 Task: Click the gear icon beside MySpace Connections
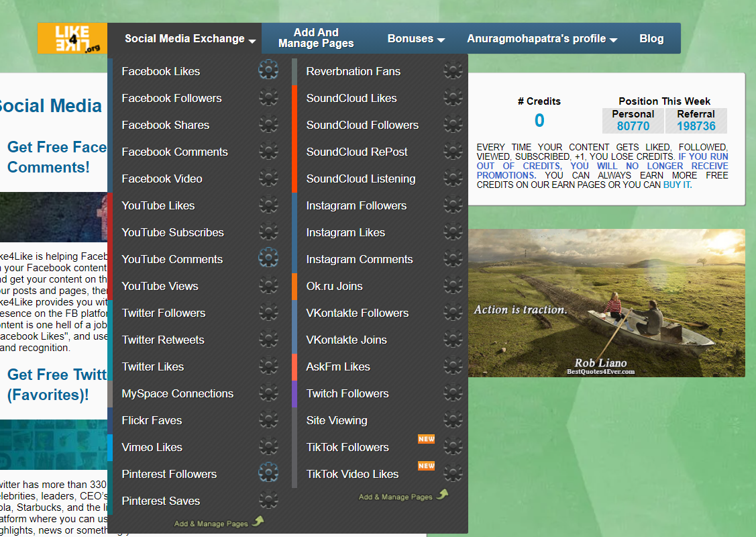pyautogui.click(x=268, y=393)
